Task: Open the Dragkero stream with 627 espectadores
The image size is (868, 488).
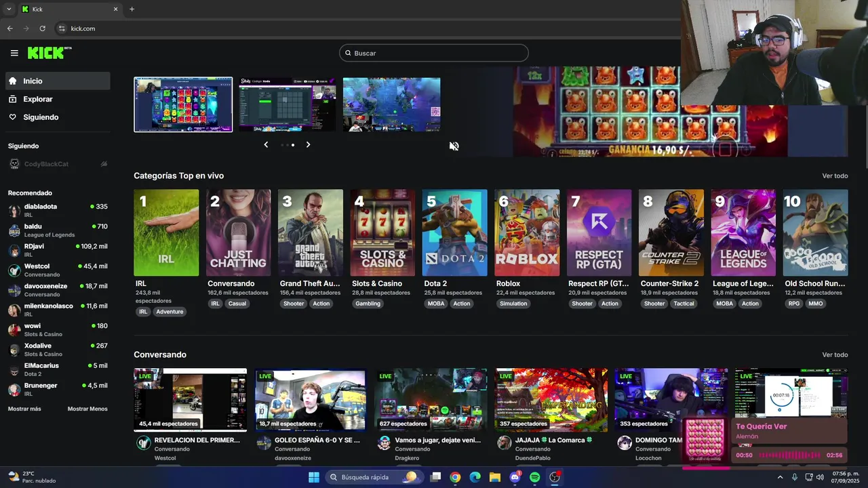Action: coord(431,400)
